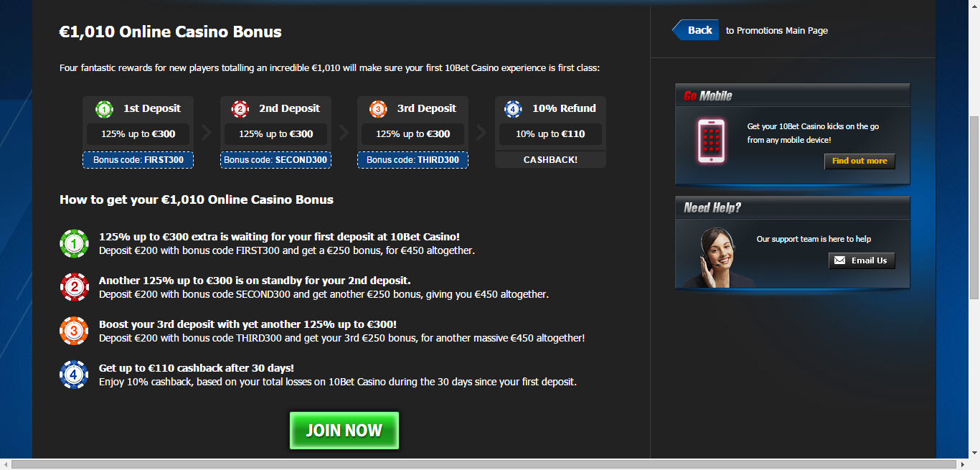Click the horizontal scrollbar right arrow
This screenshot has height=470, width=980.
[962, 464]
